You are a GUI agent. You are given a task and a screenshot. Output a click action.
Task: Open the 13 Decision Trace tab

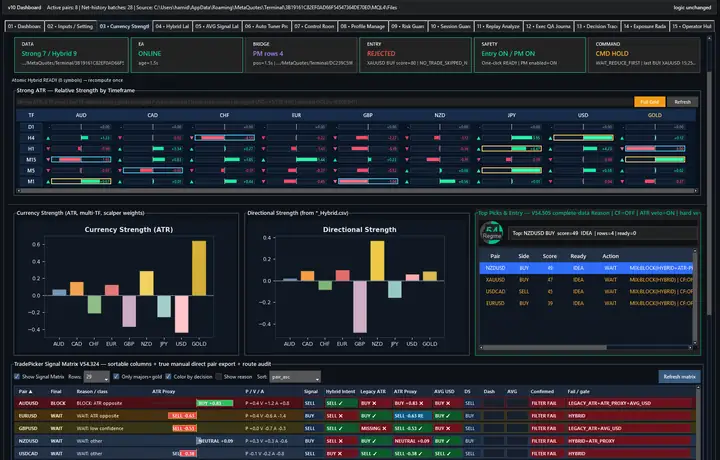click(x=597, y=27)
